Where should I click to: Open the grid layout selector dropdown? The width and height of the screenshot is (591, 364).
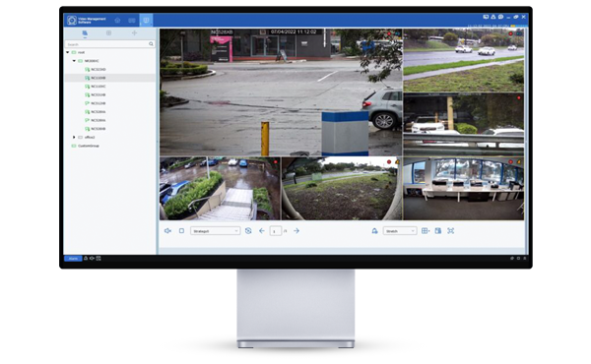pos(426,231)
